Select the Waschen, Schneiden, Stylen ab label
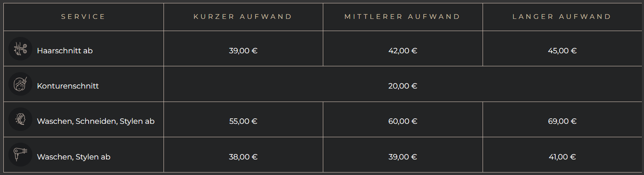644x175 pixels. (x=96, y=121)
